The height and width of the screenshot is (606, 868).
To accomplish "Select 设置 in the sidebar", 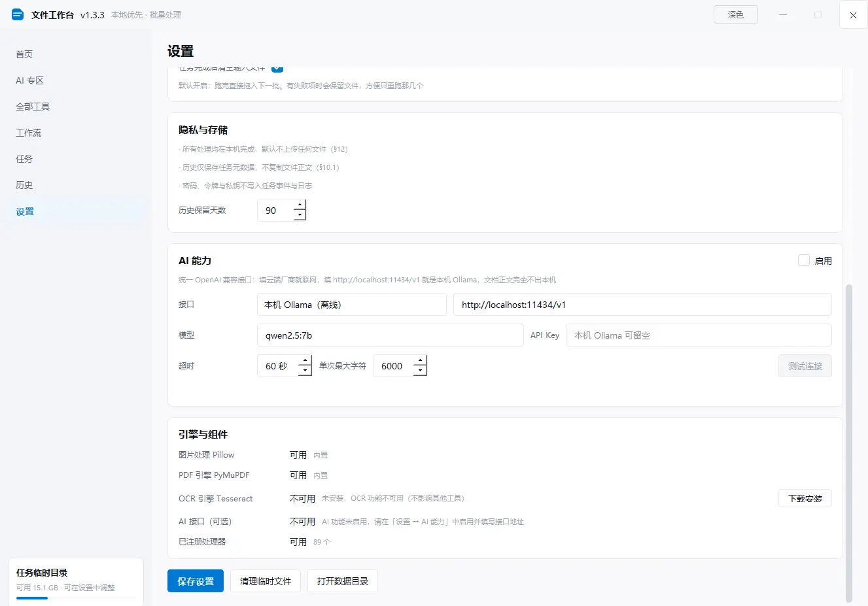I will (x=25, y=212).
